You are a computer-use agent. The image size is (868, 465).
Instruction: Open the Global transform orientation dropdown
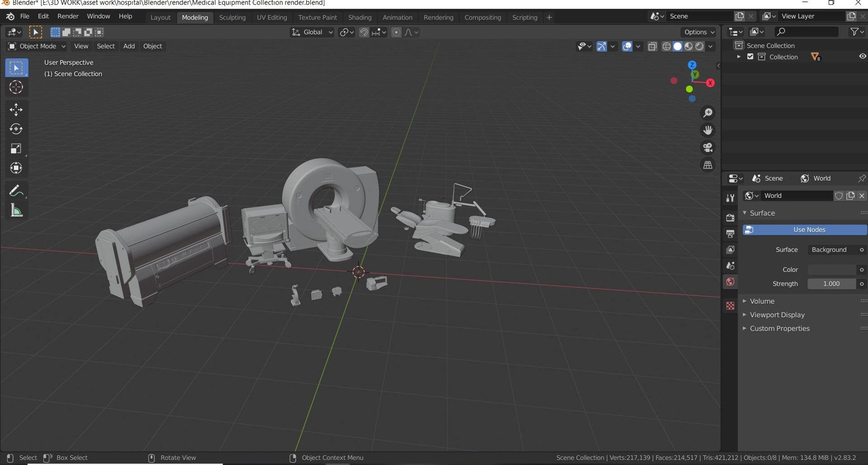pyautogui.click(x=312, y=33)
